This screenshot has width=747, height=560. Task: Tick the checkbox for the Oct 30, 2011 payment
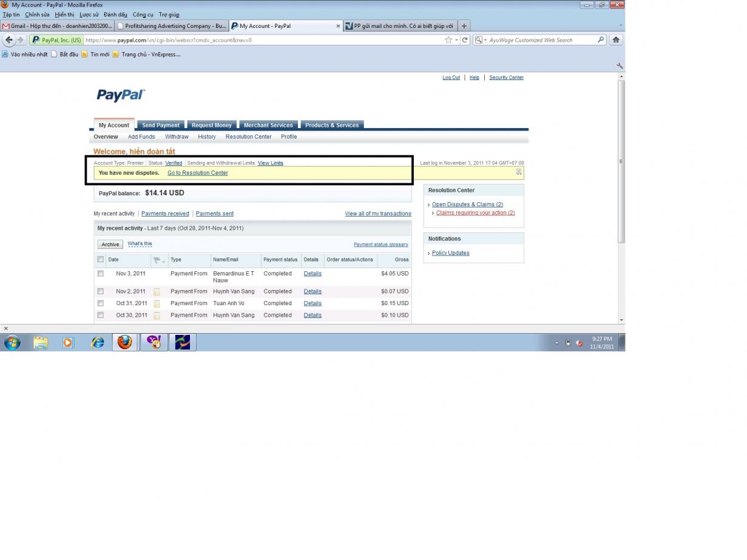click(101, 315)
